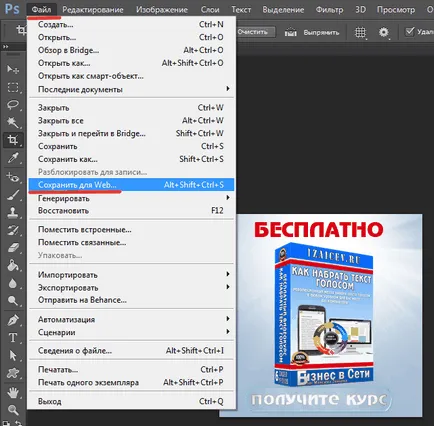Select the Rectangular Marquee tool
The height and width of the screenshot is (426, 434).
point(13,88)
